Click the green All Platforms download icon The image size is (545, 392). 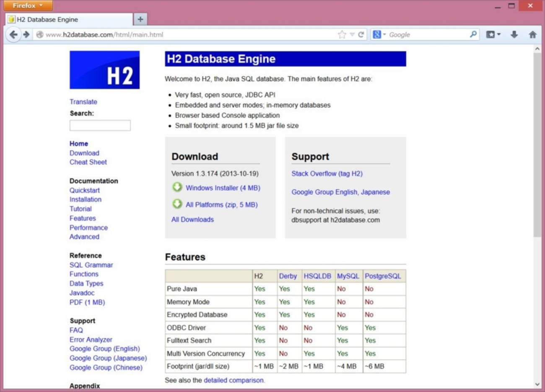point(177,204)
